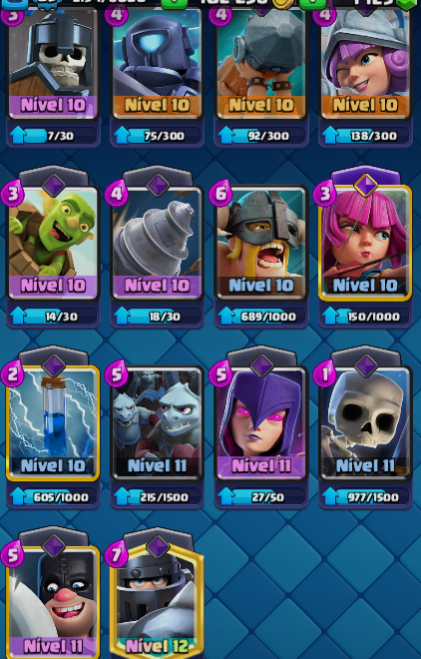Click purple gem slot above Archers card
The image size is (421, 659).
point(365,185)
